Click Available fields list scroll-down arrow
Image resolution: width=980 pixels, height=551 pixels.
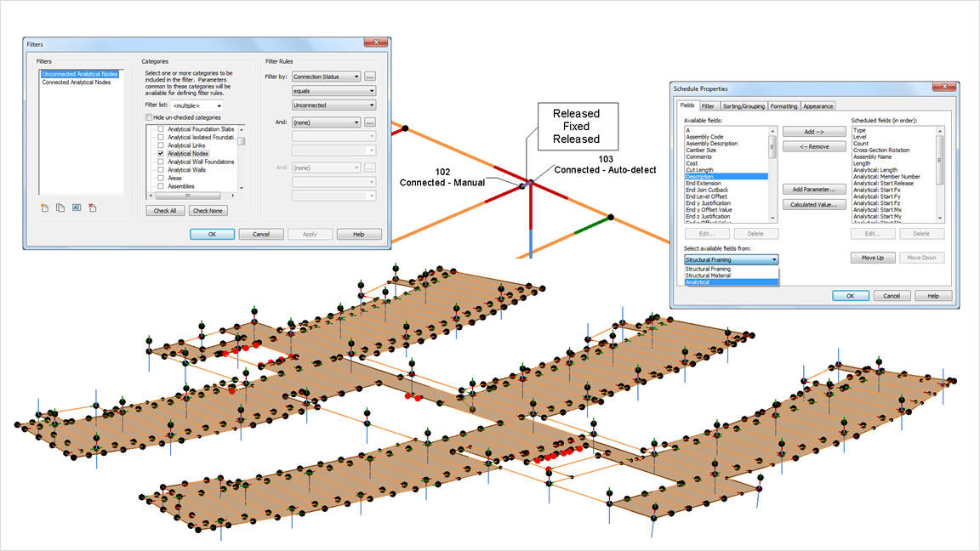pos(772,218)
